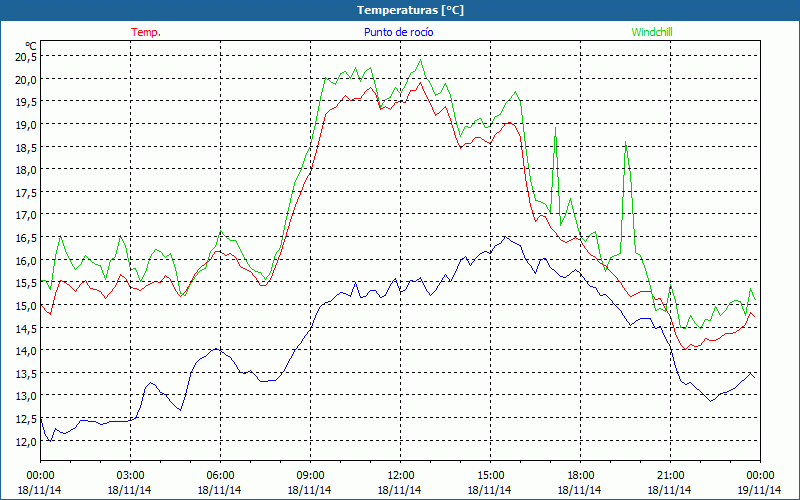Click the 14,0 y-axis value
Image resolution: width=800 pixels, height=500 pixels.
tap(26, 351)
